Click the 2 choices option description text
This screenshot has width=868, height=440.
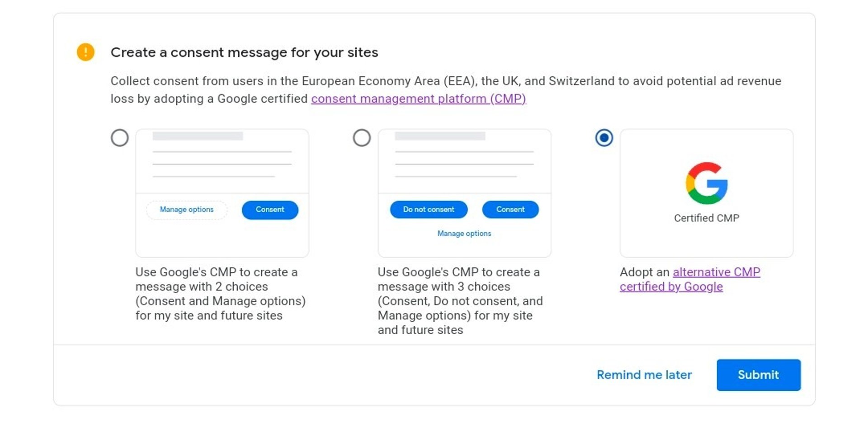221,294
